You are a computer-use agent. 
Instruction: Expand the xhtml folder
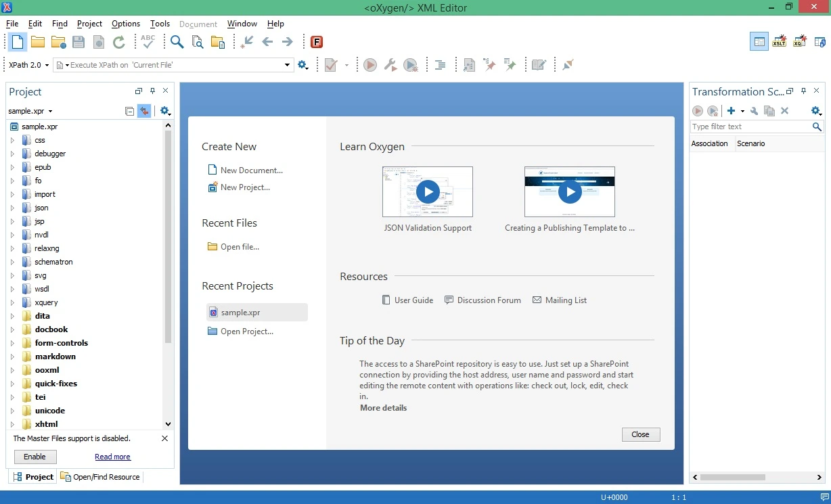coord(12,424)
